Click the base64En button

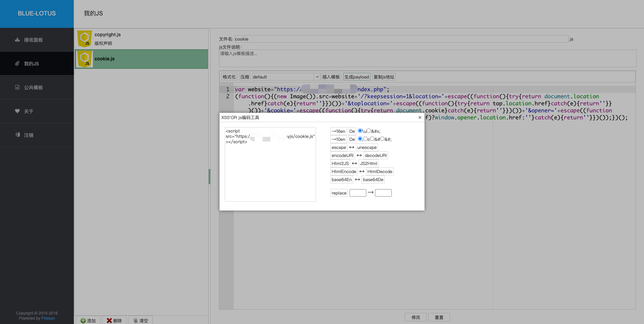[341, 179]
